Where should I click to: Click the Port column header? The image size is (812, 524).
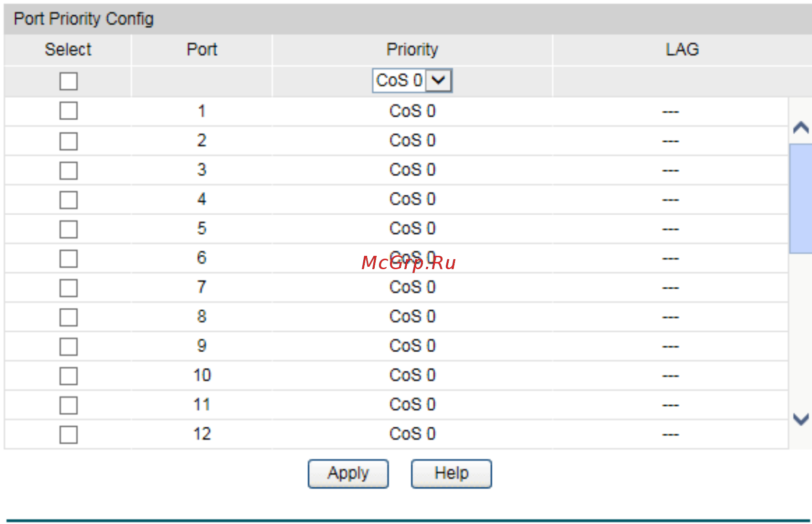coord(202,50)
